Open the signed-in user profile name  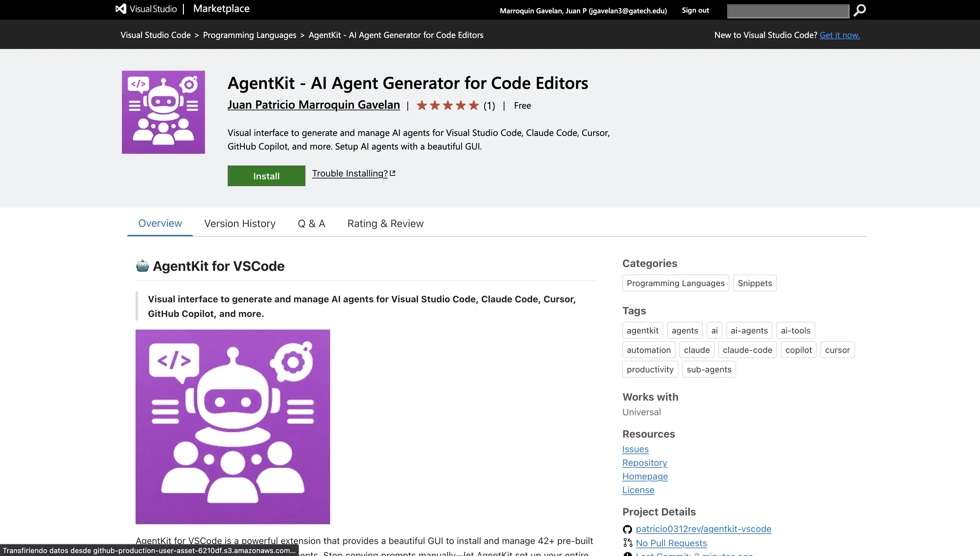coord(583,11)
